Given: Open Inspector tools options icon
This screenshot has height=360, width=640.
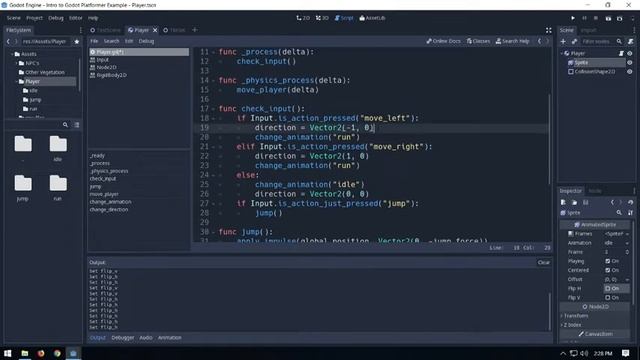Looking at the screenshot, I should [631, 213].
